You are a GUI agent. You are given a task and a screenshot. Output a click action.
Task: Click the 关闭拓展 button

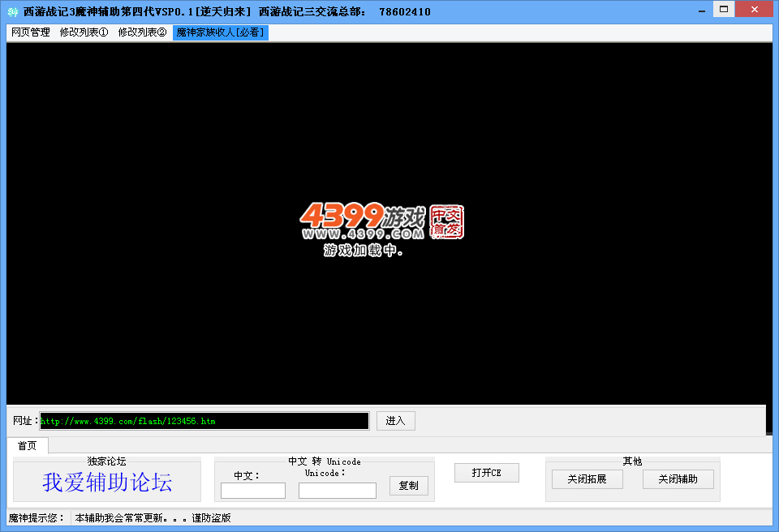coord(587,478)
